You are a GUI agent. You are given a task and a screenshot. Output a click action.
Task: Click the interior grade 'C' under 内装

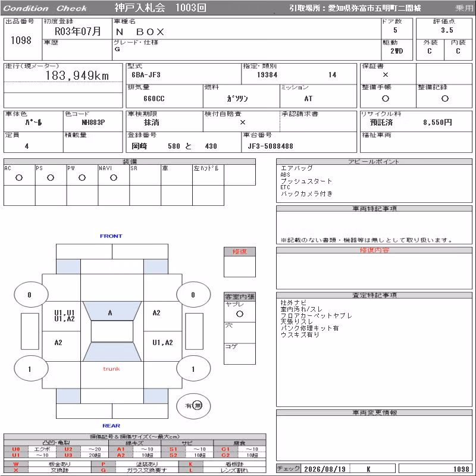click(x=458, y=51)
